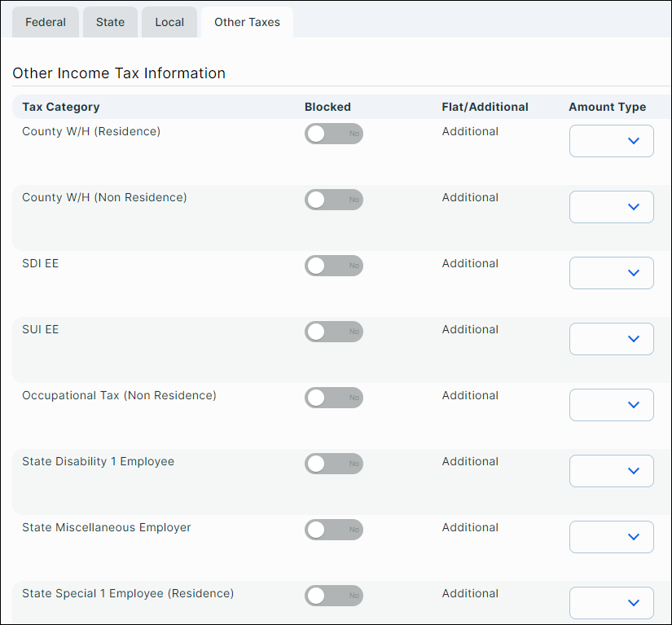Toggle Blocked for Occupational Tax (Non Residence)

pyautogui.click(x=334, y=398)
